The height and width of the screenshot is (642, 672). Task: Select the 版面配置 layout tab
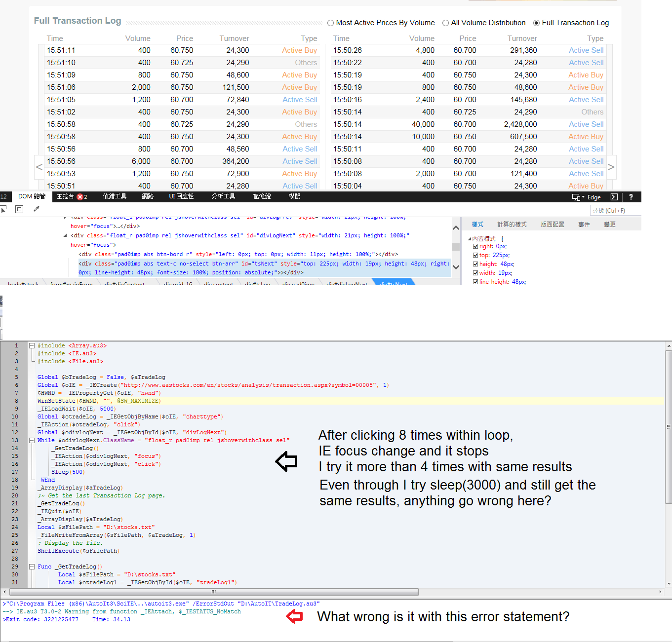[553, 225]
